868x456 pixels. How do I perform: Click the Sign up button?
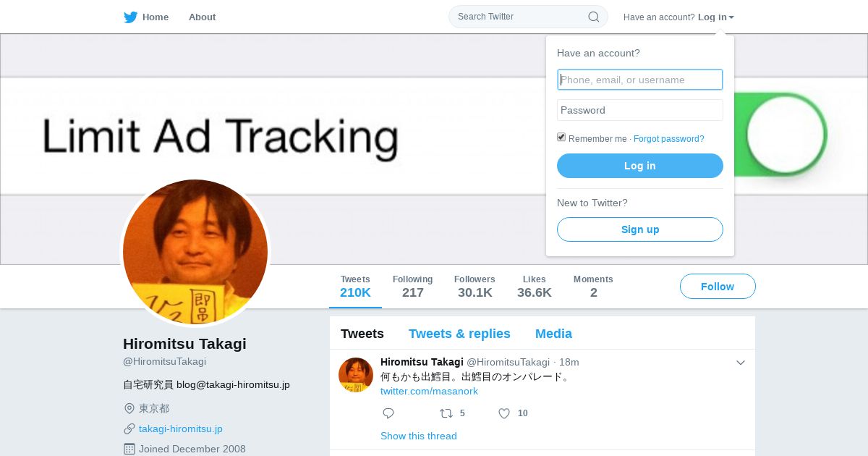click(640, 229)
